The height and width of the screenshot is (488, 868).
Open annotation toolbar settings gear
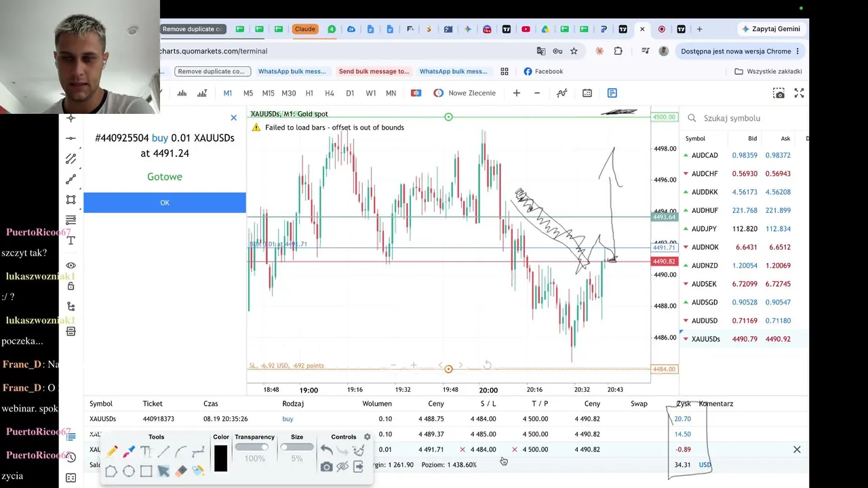[x=367, y=437]
